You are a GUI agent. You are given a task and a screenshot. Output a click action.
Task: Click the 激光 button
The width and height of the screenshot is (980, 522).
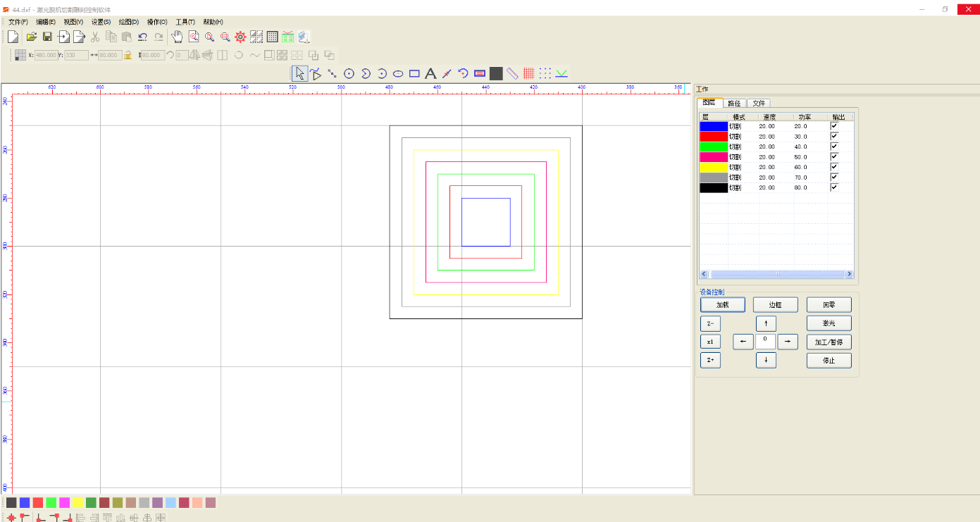click(x=829, y=323)
